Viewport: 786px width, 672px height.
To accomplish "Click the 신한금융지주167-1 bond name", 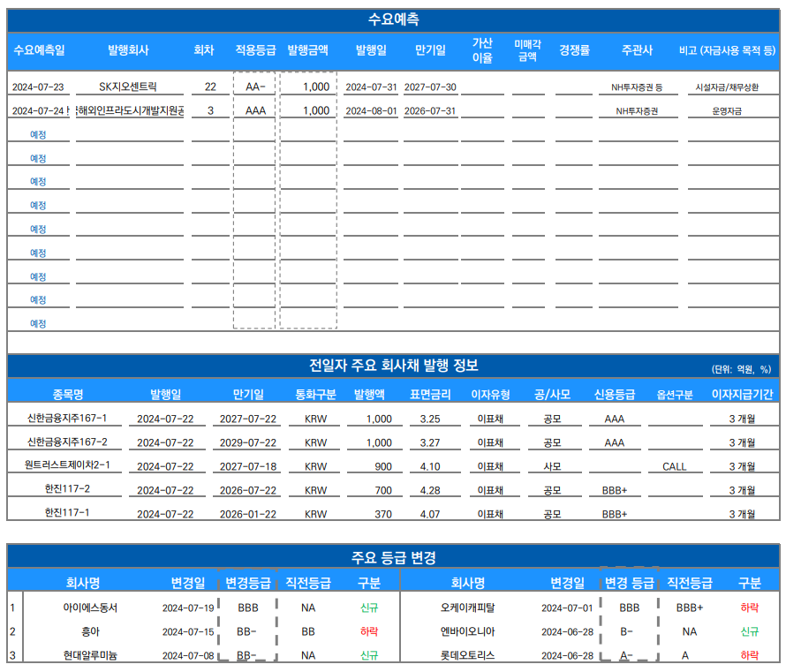I will coord(67,419).
